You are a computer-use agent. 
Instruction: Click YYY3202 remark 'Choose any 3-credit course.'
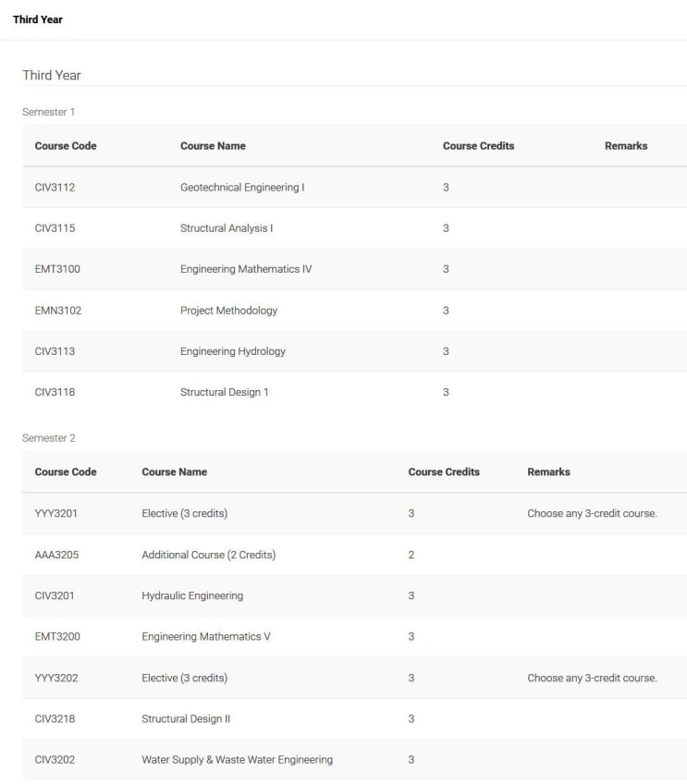[x=592, y=678]
